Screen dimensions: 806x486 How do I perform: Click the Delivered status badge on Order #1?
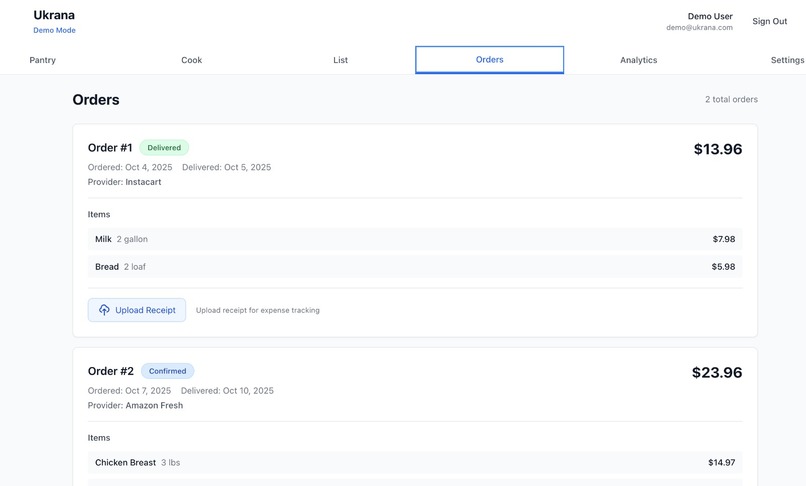coord(164,148)
